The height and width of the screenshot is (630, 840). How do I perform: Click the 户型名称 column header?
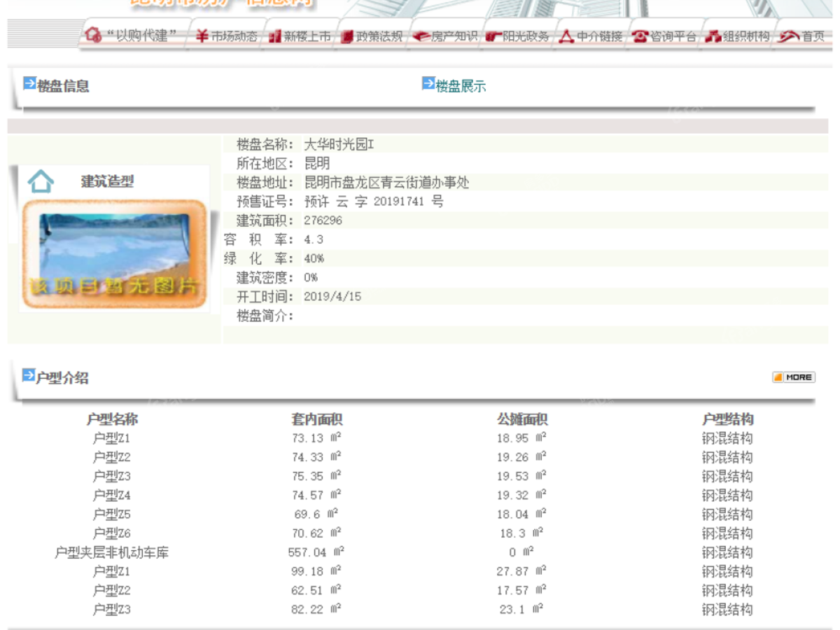[112, 419]
